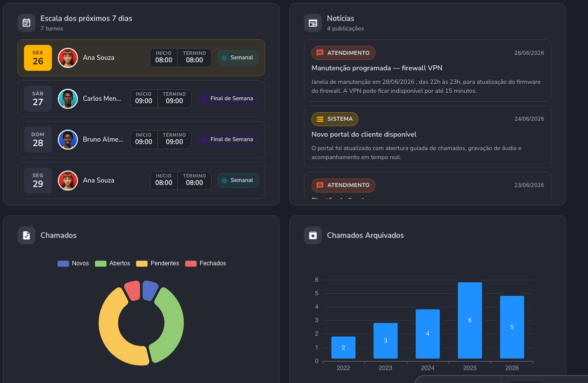This screenshot has height=383, width=588.
Task: Click the ATENDIMENTO tag dated 26/06/2026
Action: (343, 53)
